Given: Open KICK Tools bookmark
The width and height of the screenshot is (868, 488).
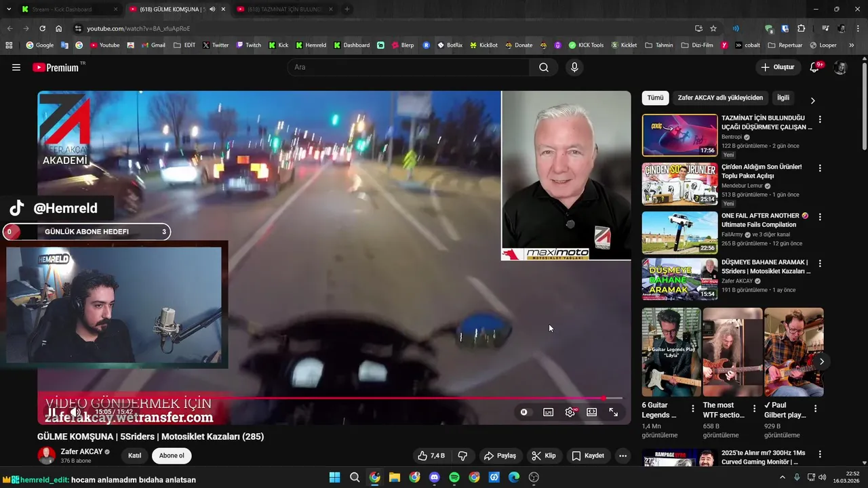Looking at the screenshot, I should pyautogui.click(x=586, y=45).
